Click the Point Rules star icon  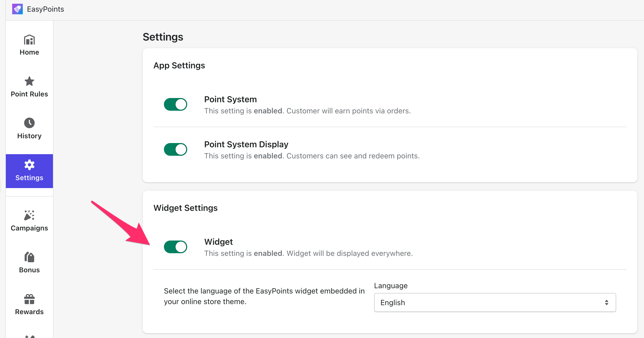(x=29, y=81)
